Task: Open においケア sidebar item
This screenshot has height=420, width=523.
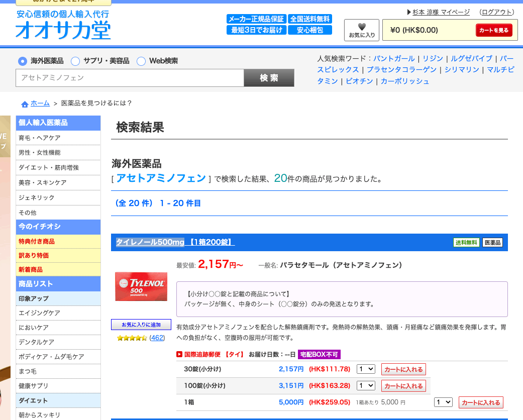Action: (58, 328)
